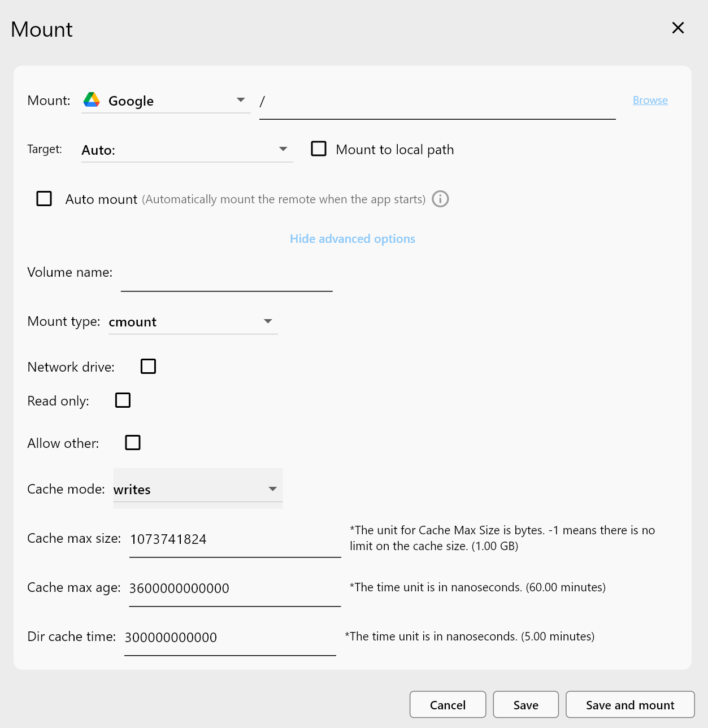
Task: Hide advanced options
Action: (352, 238)
